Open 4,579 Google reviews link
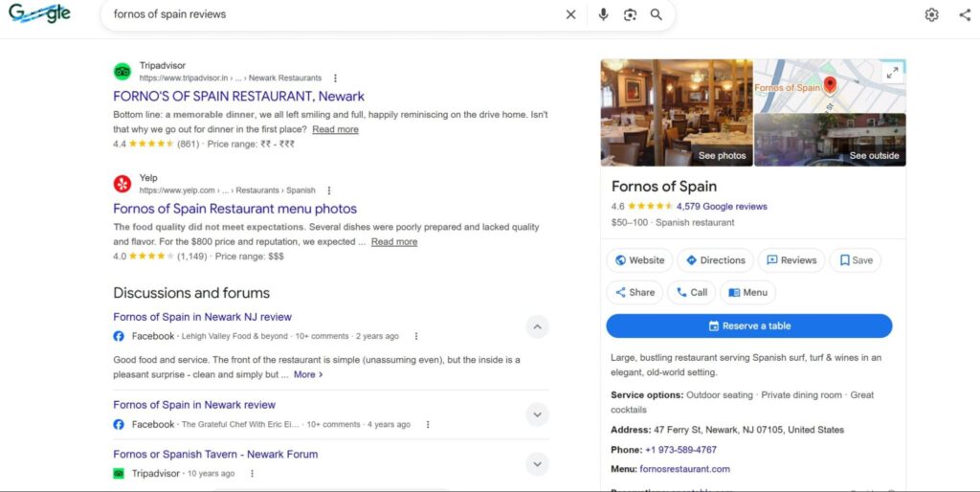Image resolution: width=980 pixels, height=492 pixels. 721,206
